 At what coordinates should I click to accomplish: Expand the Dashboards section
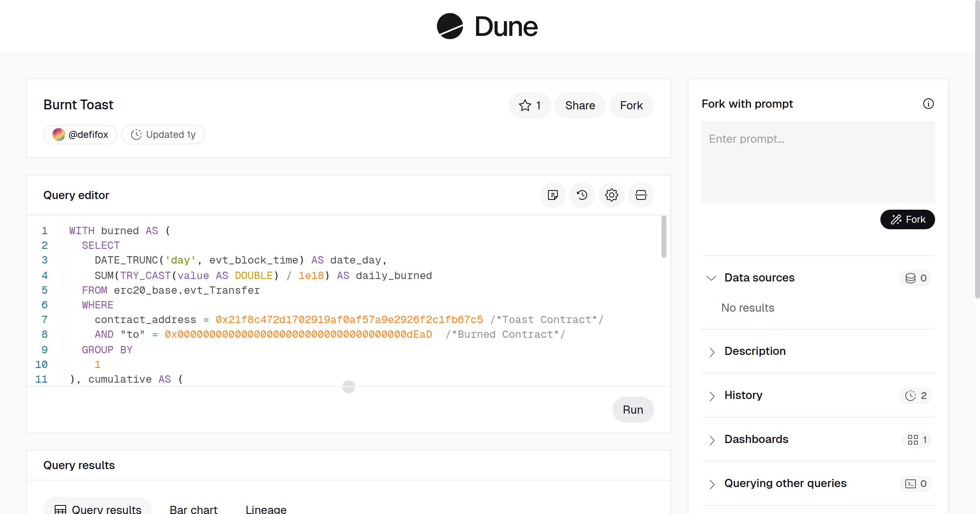click(x=712, y=440)
